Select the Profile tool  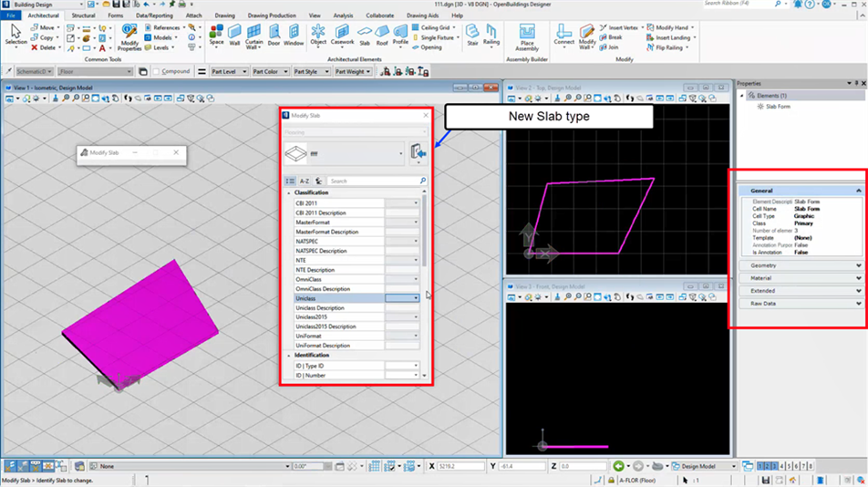pos(400,35)
